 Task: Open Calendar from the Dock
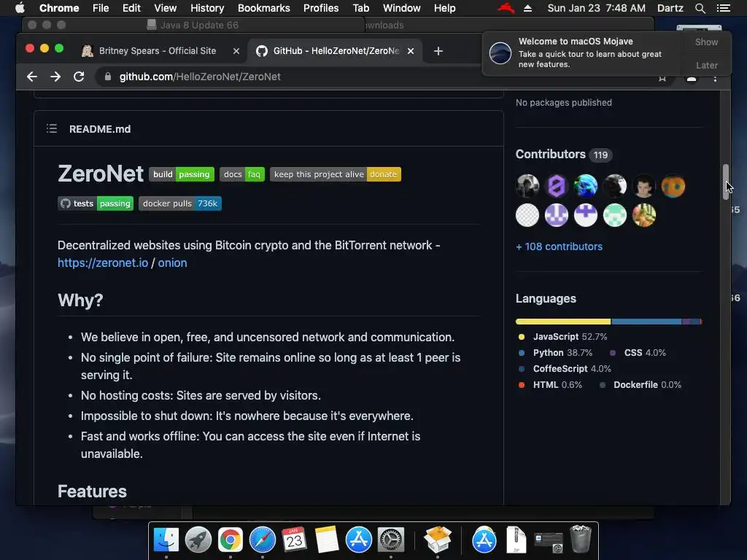(x=294, y=540)
